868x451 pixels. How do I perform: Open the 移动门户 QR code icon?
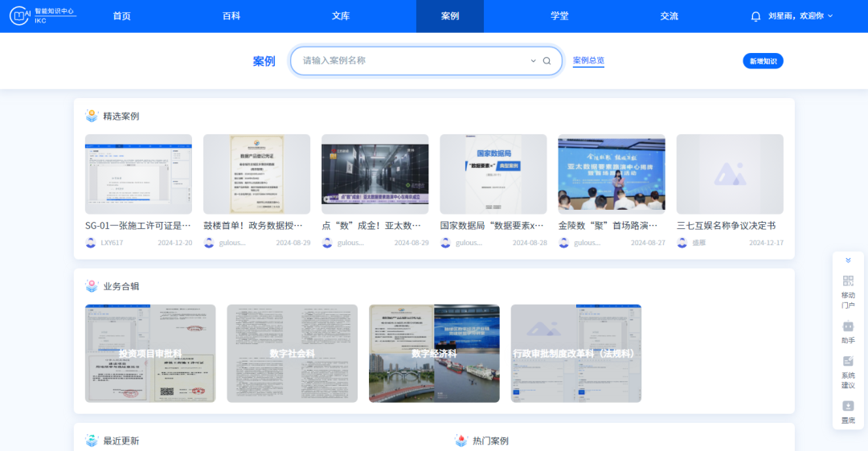(x=848, y=281)
